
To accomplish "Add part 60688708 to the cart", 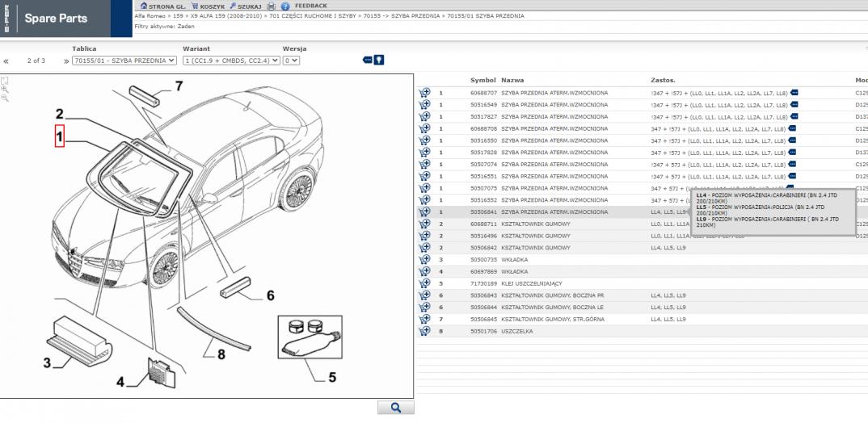I will pos(424,128).
